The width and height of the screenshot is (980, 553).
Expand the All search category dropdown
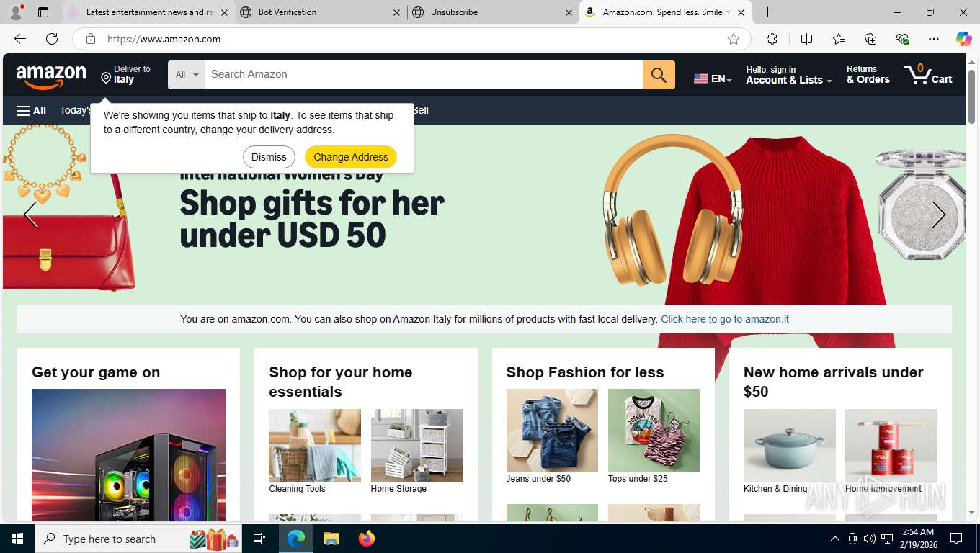[187, 75]
